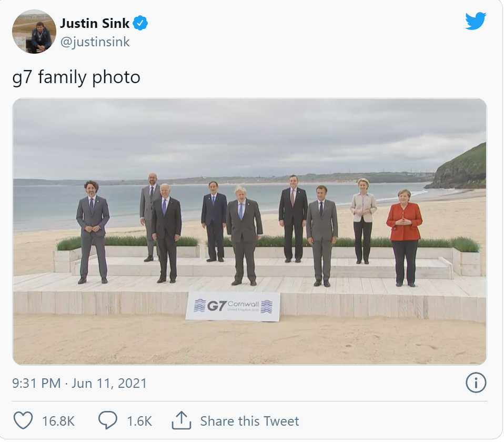Open the @justinsink handle link
The width and height of the screenshot is (504, 442).
pos(95,42)
